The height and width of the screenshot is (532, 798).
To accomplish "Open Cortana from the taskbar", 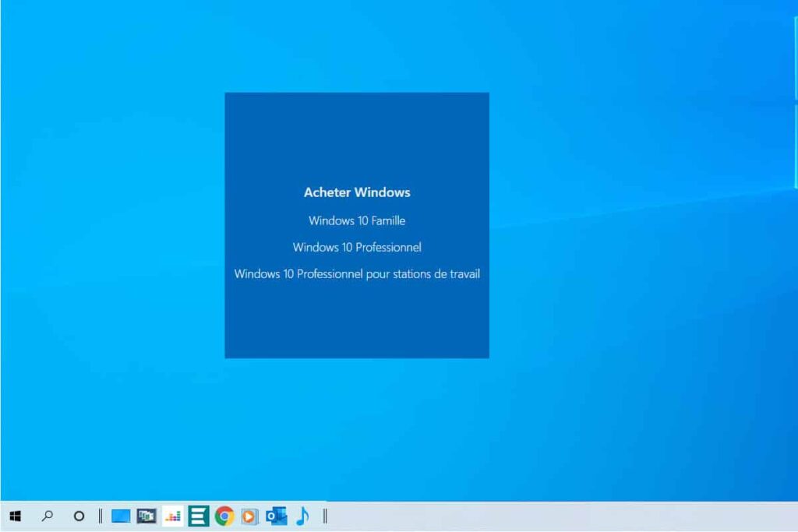I will coord(78,516).
